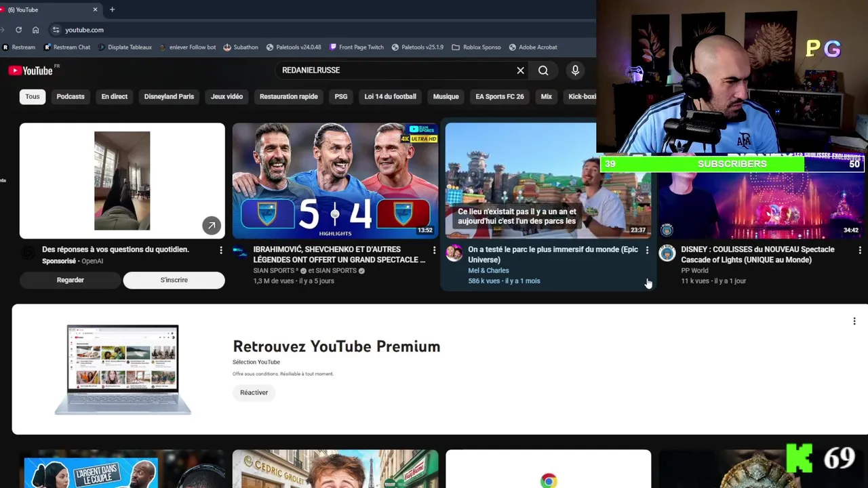Open site information icon beside youtube.com
The image size is (868, 488).
click(56, 30)
